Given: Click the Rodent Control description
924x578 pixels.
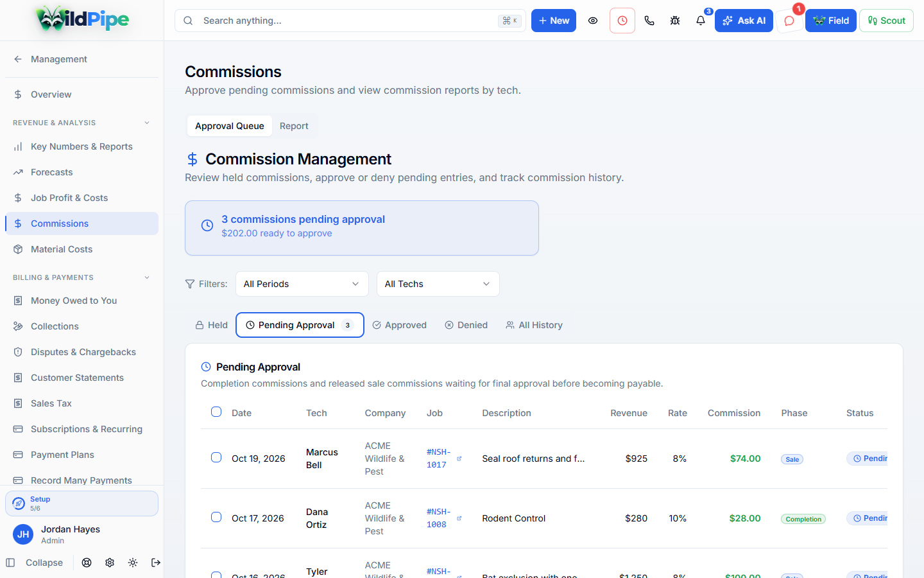Looking at the screenshot, I should pyautogui.click(x=513, y=518).
